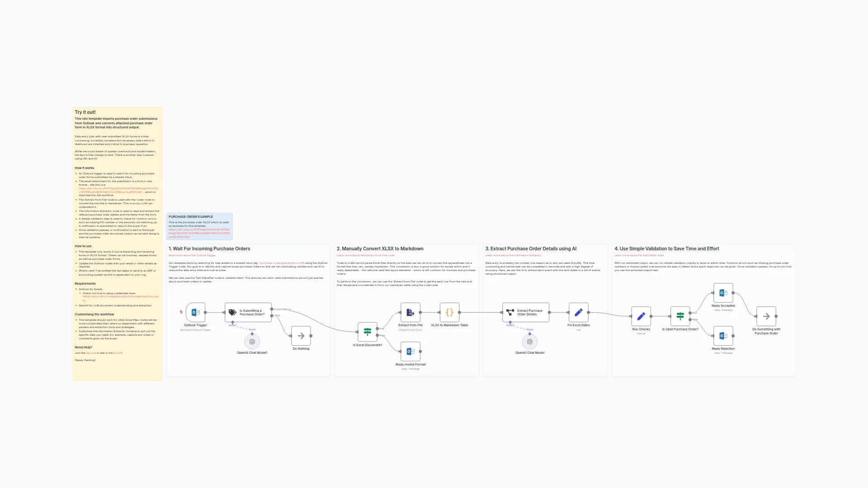The image size is (868, 488).
Task: Select the OpenAI Chat Model1 node
Action: 252,342
